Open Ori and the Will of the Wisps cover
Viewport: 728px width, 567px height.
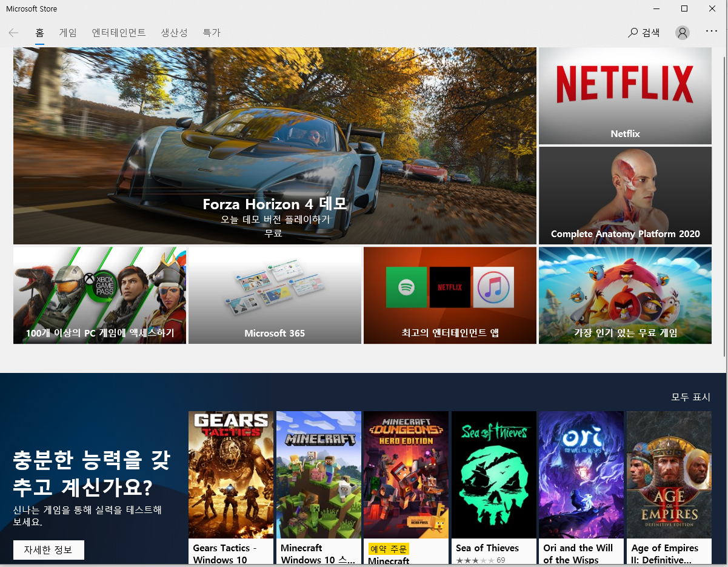click(x=581, y=475)
